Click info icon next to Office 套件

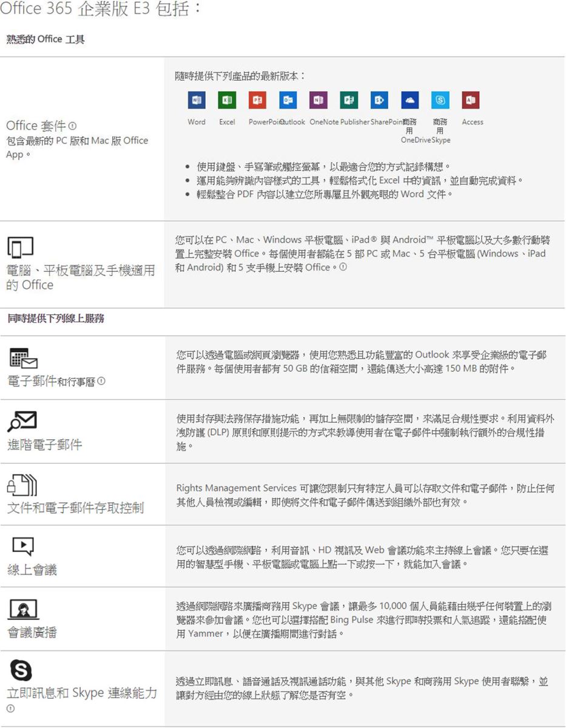(72, 126)
